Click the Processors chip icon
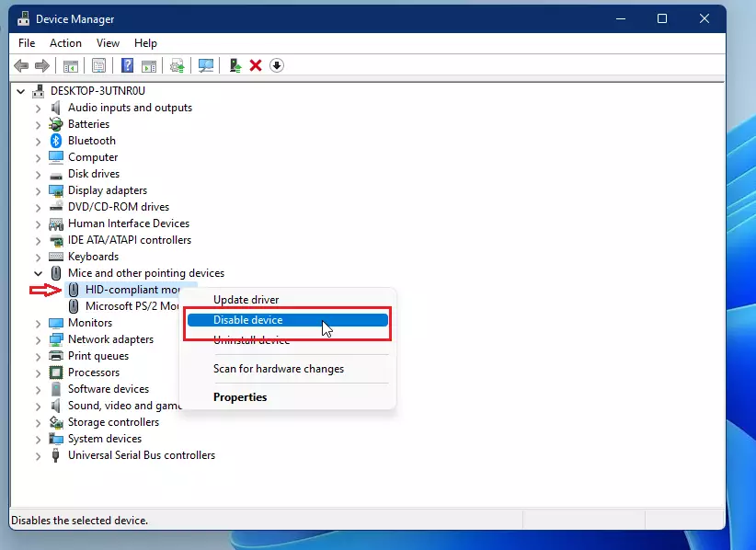Screen dimensions: 756x550 pos(56,372)
